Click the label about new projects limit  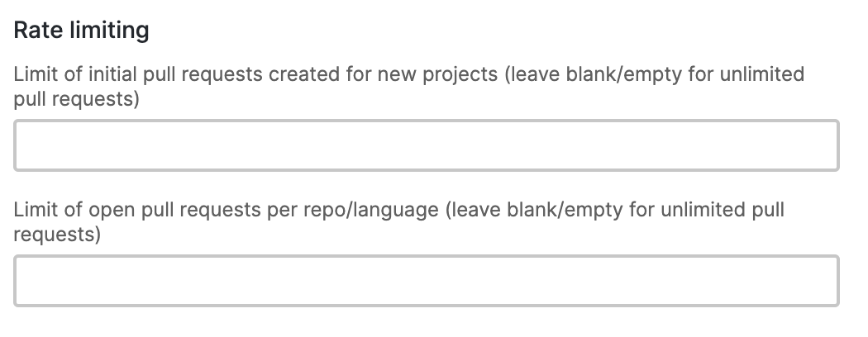coord(408,87)
